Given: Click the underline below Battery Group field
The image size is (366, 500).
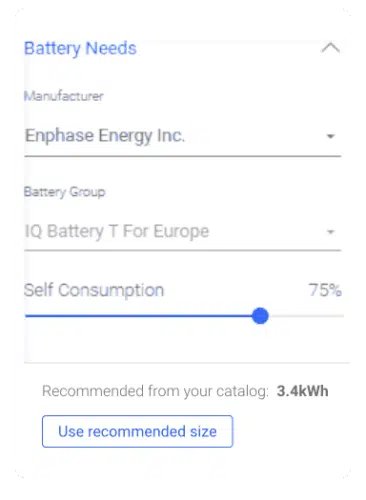Looking at the screenshot, I should 182,250.
